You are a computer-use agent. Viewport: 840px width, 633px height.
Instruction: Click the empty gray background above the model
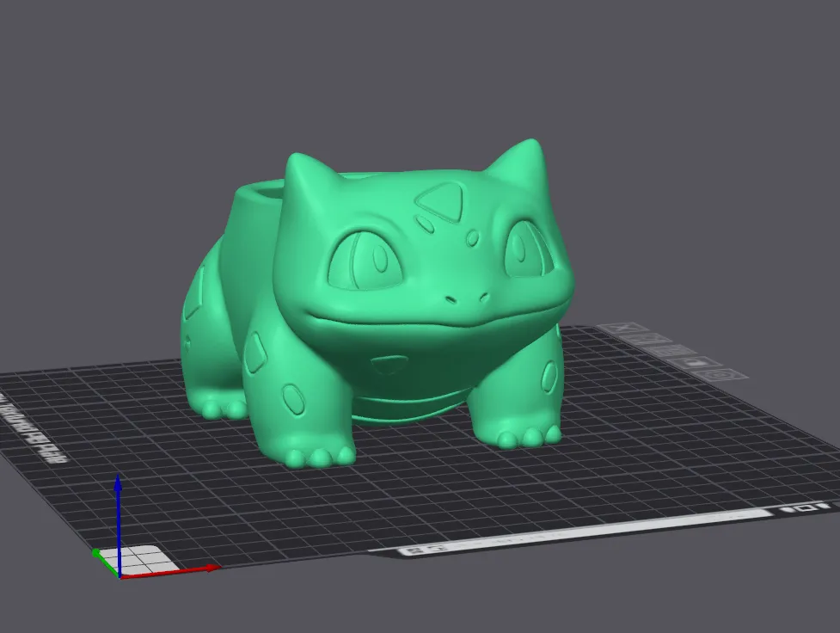coord(413,69)
